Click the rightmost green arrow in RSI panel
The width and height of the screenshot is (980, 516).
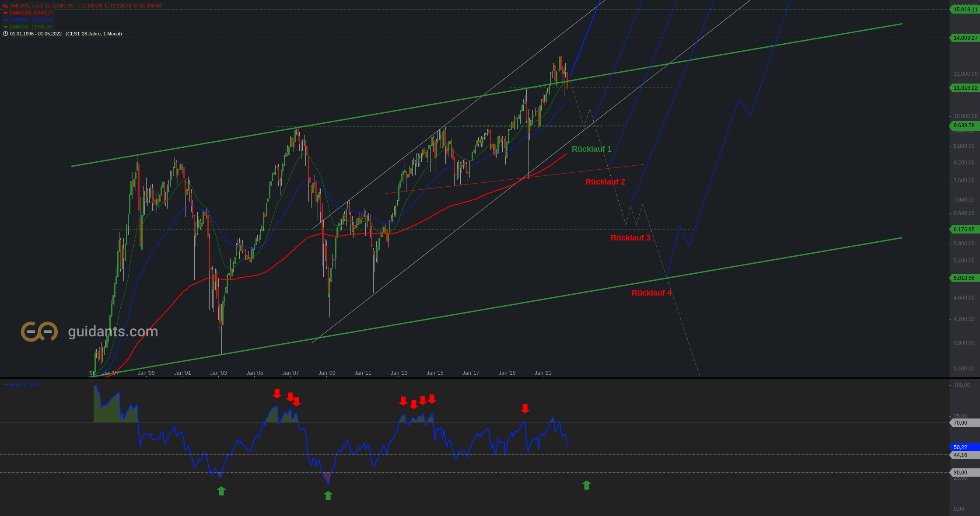(587, 485)
